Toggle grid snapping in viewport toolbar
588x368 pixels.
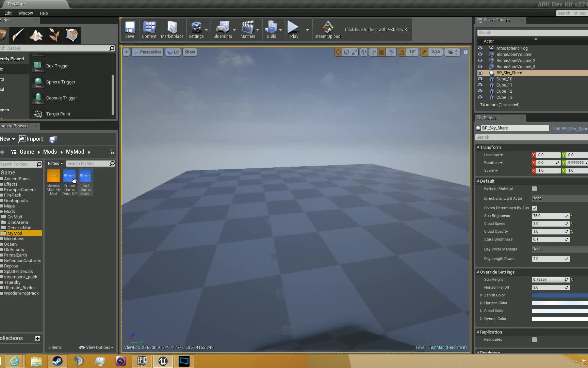(x=381, y=52)
